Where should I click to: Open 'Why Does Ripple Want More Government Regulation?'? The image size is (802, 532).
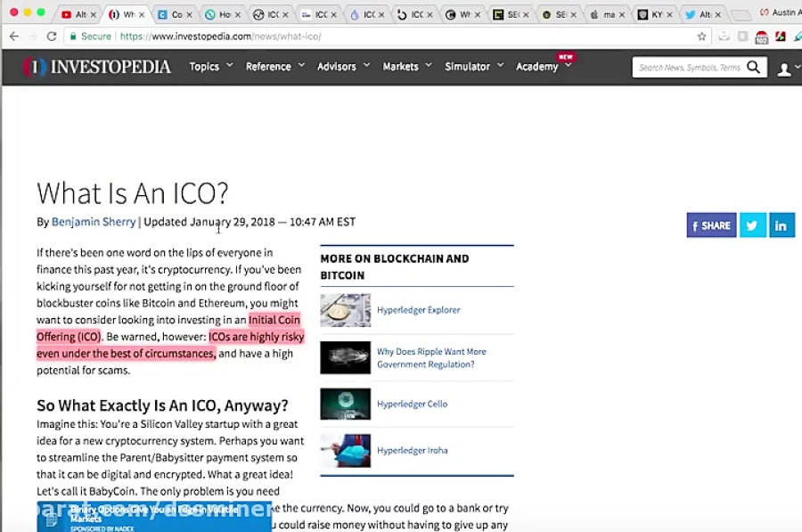pos(431,358)
